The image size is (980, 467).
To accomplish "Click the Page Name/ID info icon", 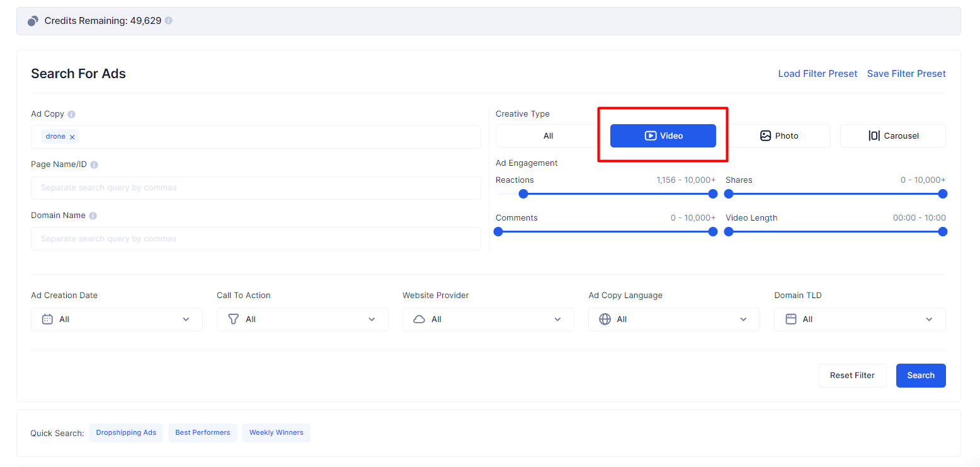I will click(94, 165).
